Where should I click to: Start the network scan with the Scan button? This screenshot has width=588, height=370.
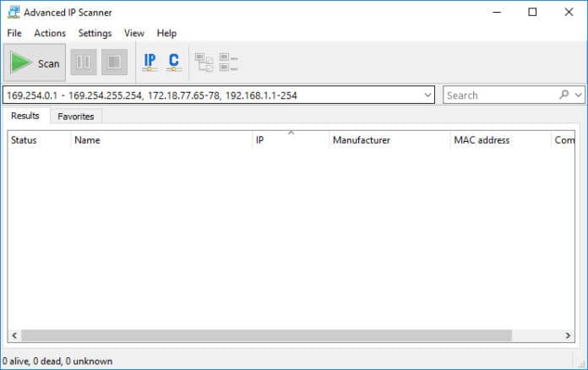point(35,63)
